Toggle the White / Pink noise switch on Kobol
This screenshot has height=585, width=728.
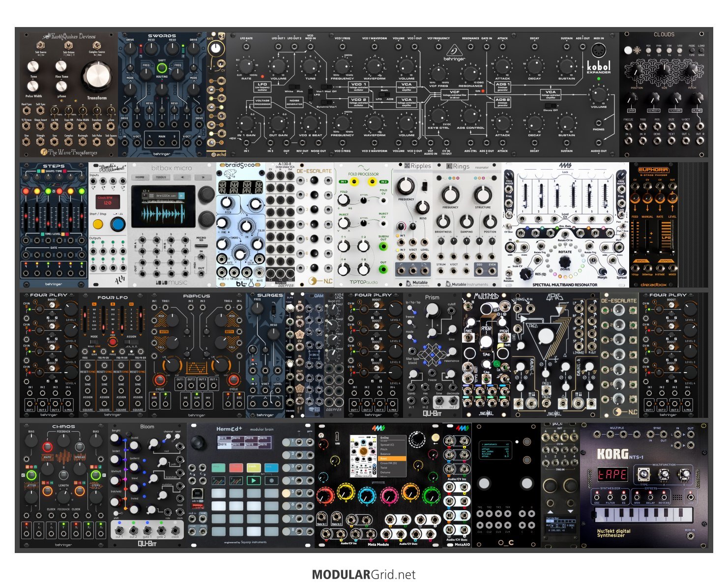(x=294, y=87)
